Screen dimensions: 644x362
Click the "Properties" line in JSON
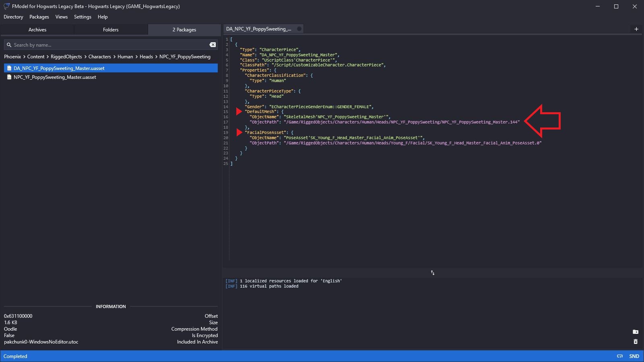[258, 70]
